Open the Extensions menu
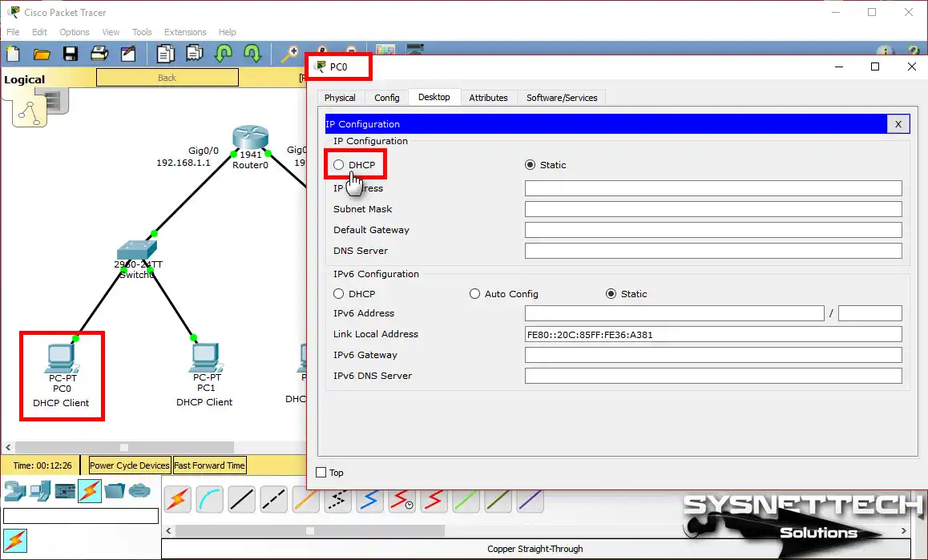The image size is (928, 560). point(184,32)
